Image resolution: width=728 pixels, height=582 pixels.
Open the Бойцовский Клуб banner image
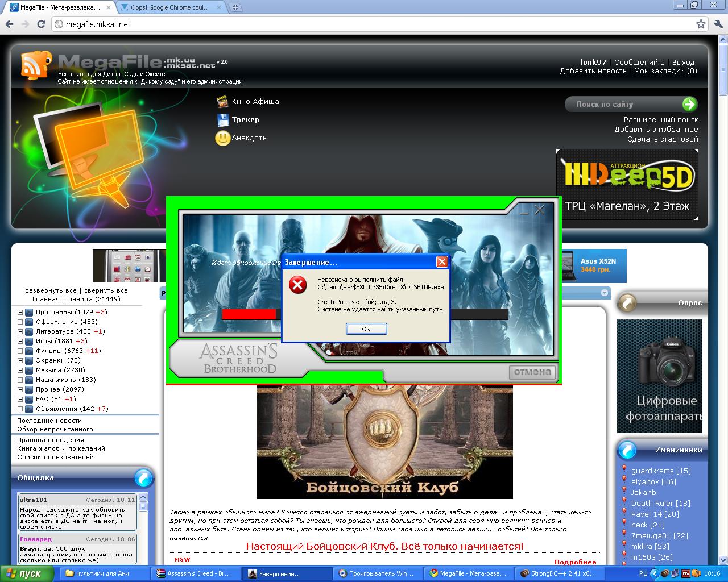point(385,442)
